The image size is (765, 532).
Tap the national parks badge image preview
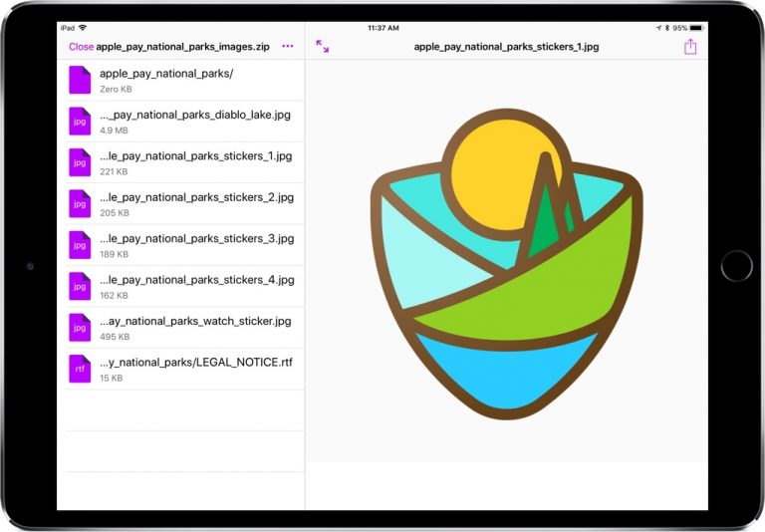pyautogui.click(x=506, y=264)
